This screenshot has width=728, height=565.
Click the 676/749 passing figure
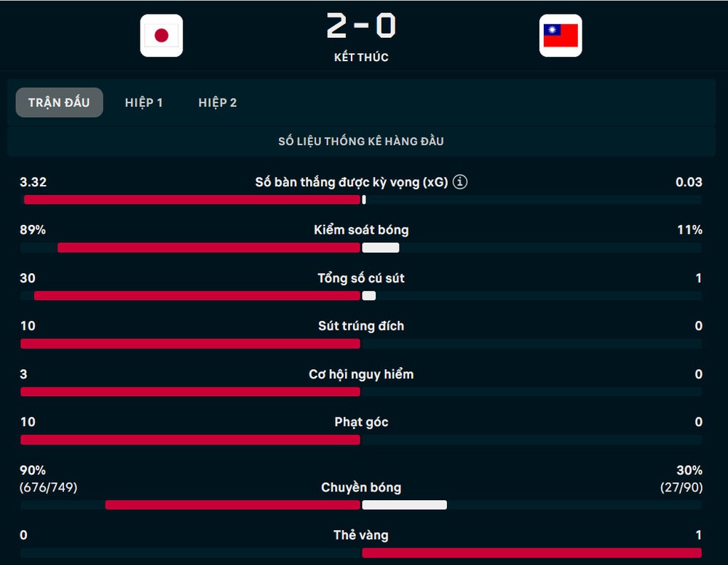(48, 487)
